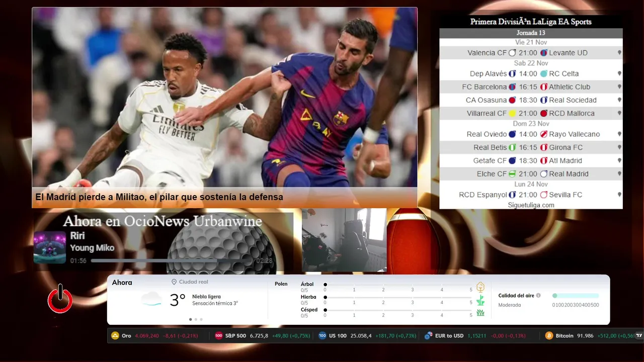Click the FC Barcelona crest icon
This screenshot has height=362, width=644.
click(512, 87)
